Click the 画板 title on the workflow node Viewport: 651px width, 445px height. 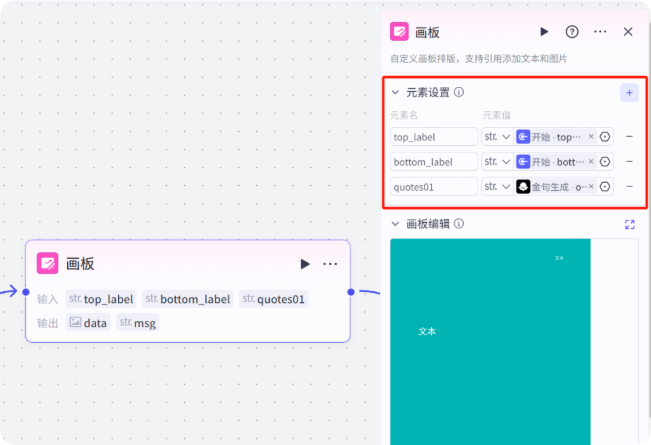click(80, 264)
